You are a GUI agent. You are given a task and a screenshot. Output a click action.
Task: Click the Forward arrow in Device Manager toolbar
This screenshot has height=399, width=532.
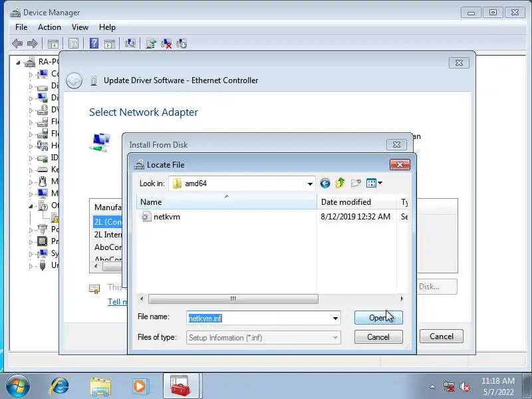[x=32, y=43]
